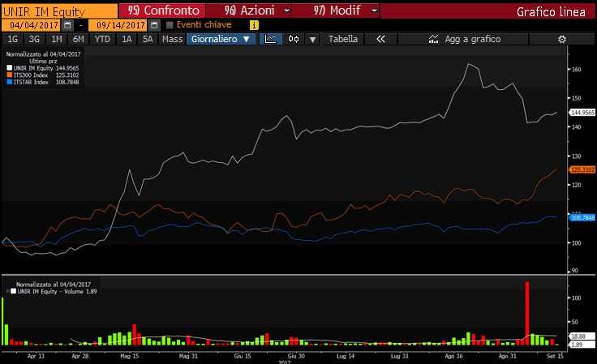The width and height of the screenshot is (597, 364).
Task: Click ITS300 Index legend text
Action: [x=31, y=75]
